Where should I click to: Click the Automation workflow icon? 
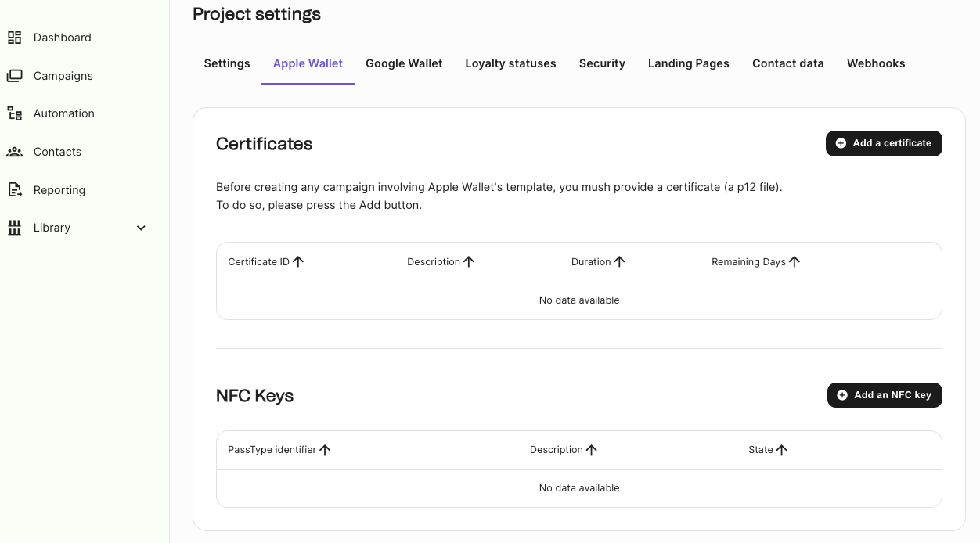click(x=15, y=113)
